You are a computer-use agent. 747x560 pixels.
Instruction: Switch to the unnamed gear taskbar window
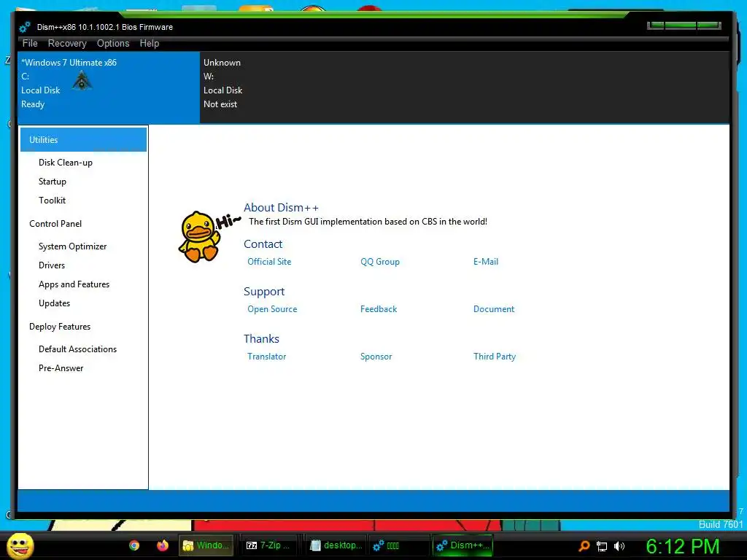(x=398, y=545)
